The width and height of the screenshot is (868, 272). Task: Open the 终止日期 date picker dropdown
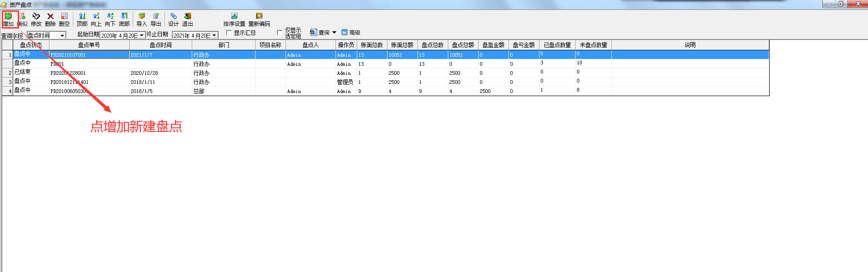[214, 35]
